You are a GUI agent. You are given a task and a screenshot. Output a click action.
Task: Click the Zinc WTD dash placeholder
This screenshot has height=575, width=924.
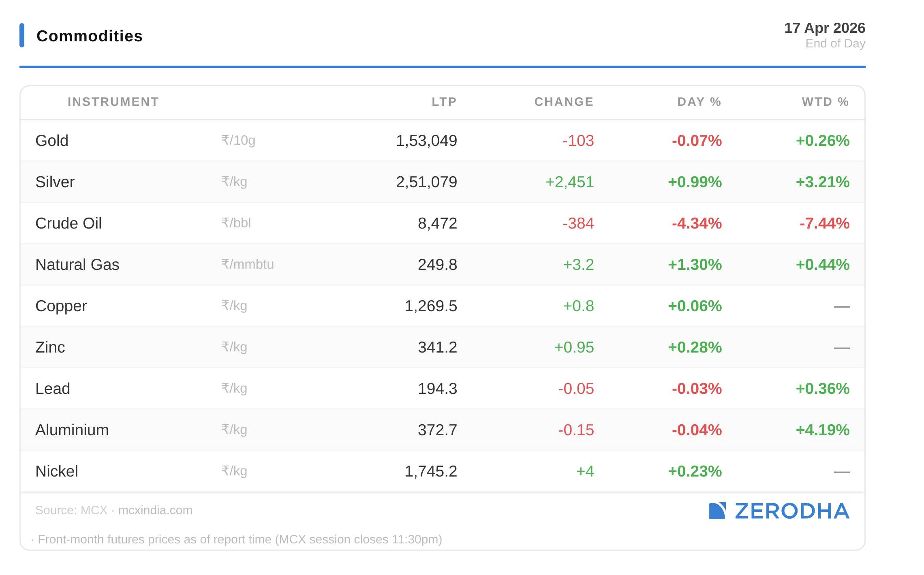(x=841, y=348)
